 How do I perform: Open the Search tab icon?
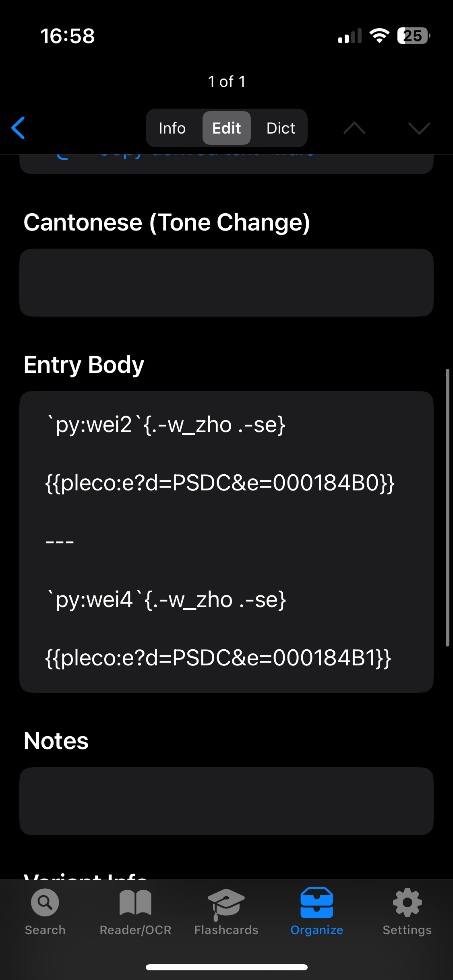point(45,903)
